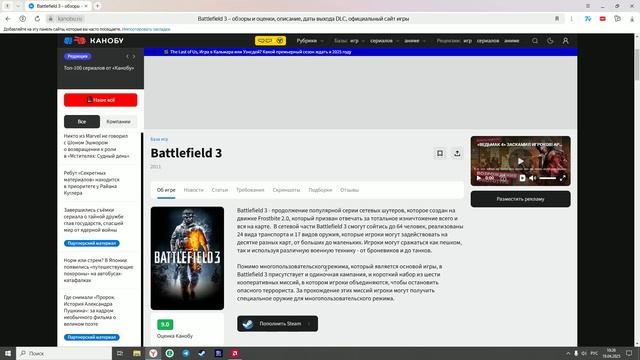The width and height of the screenshot is (640, 360).
Task: Click small play button in video controls
Action: (x=479, y=178)
